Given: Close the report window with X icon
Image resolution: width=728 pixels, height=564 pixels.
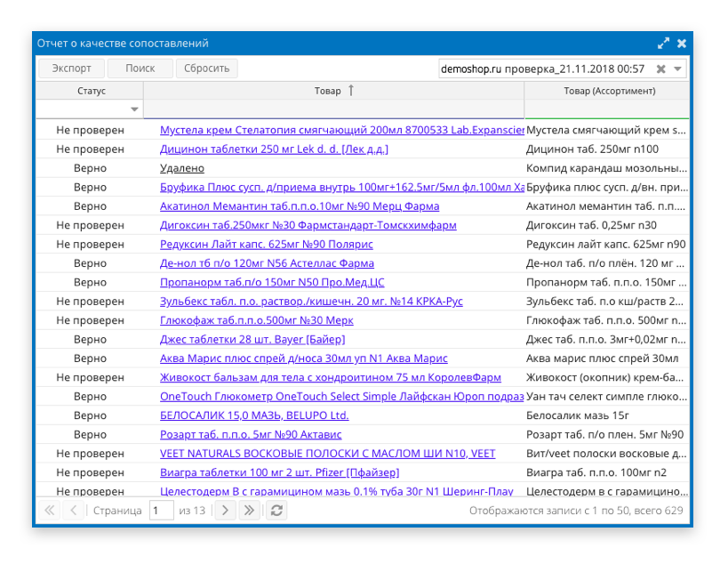Looking at the screenshot, I should pos(682,44).
